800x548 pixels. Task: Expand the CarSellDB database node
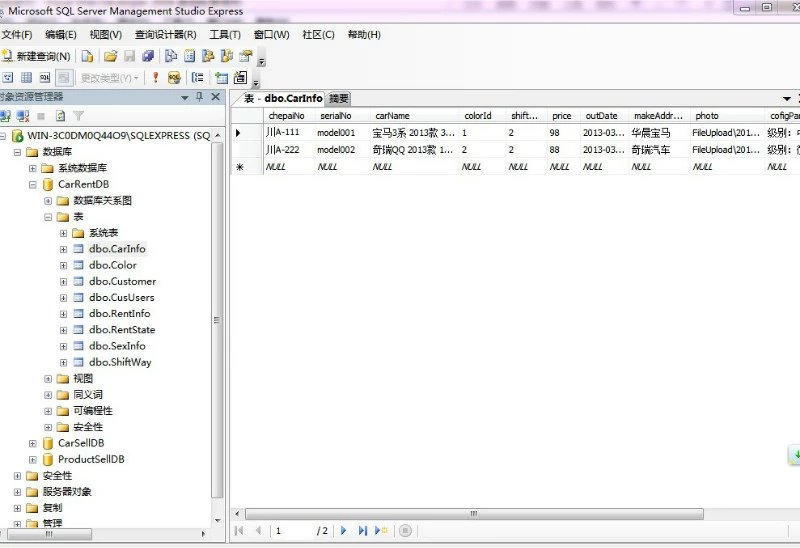pos(33,443)
